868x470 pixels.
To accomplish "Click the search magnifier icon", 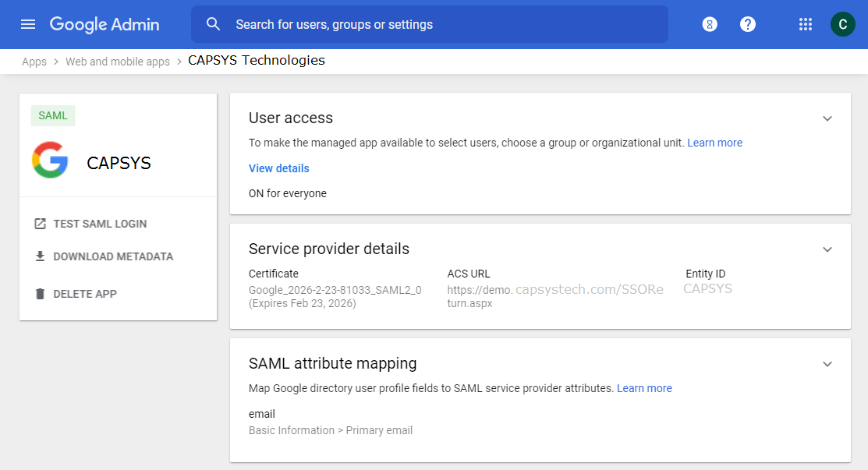I will (x=213, y=24).
